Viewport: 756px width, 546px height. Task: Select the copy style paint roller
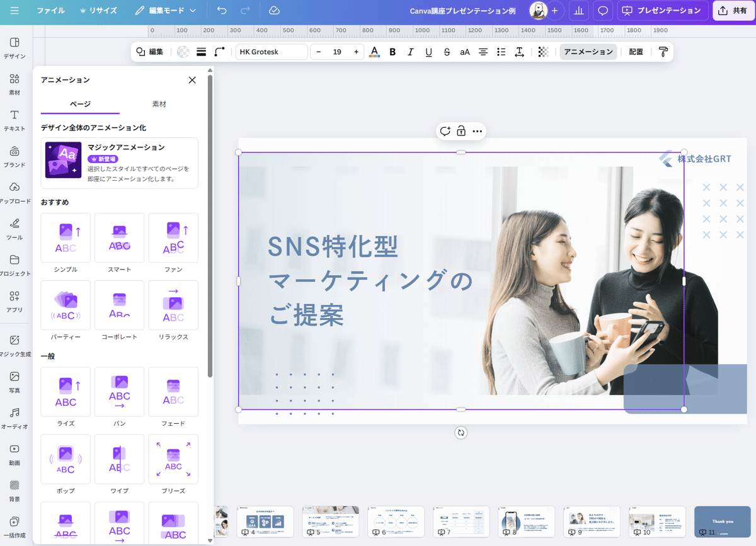663,52
